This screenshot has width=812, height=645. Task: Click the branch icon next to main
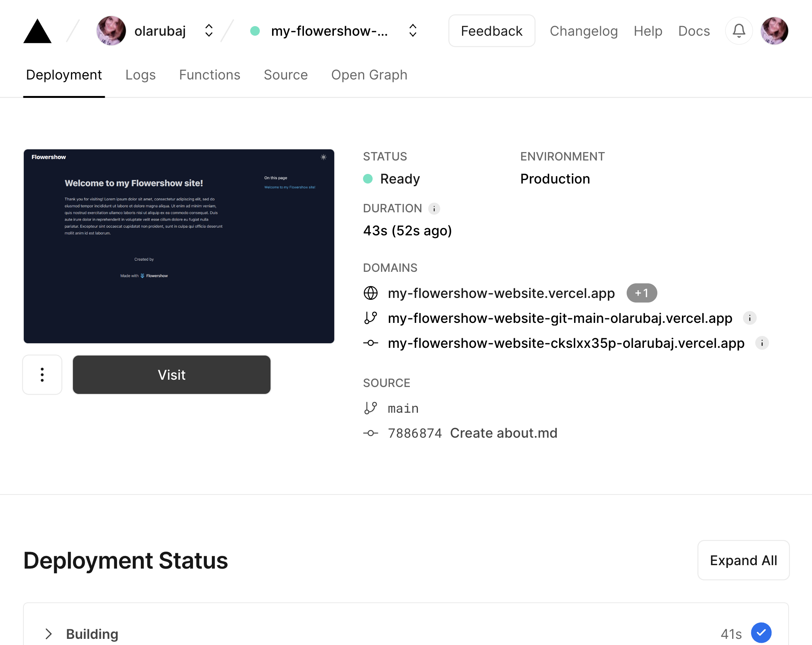(x=370, y=408)
